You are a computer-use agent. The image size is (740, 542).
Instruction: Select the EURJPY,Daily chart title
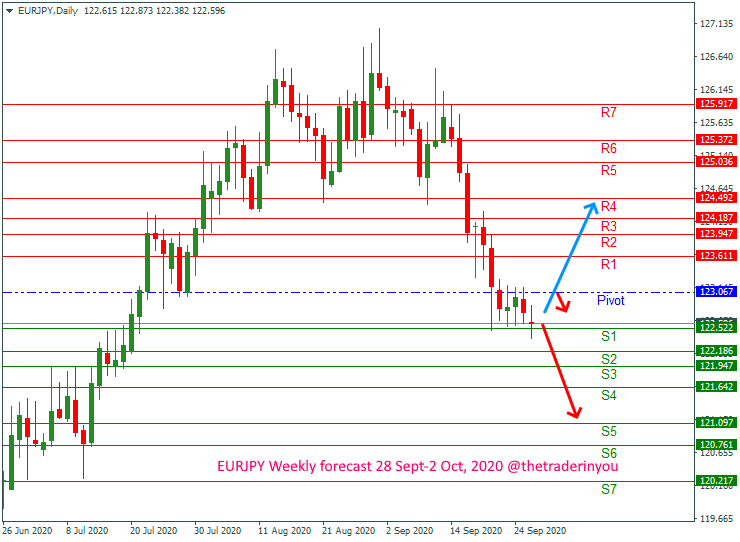point(48,10)
